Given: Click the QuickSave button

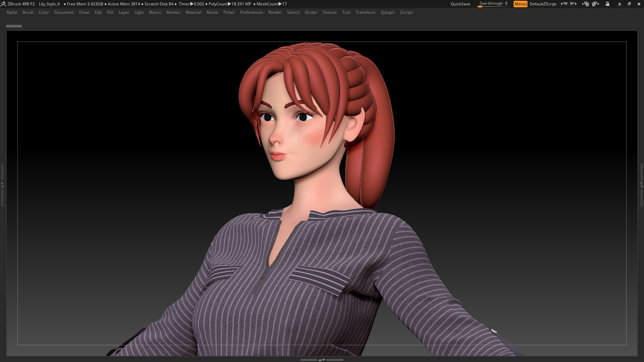Looking at the screenshot, I should click(x=460, y=4).
